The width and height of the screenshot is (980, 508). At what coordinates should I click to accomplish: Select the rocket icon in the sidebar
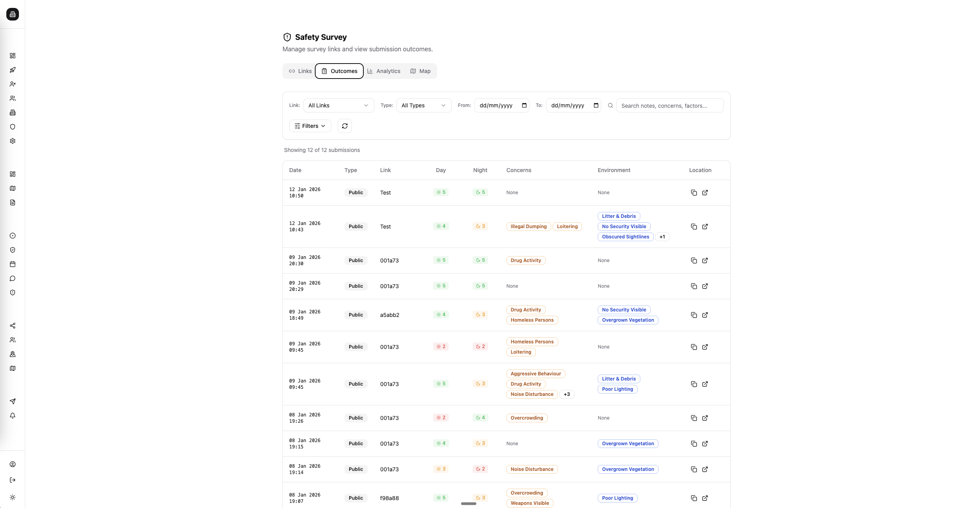click(x=13, y=70)
